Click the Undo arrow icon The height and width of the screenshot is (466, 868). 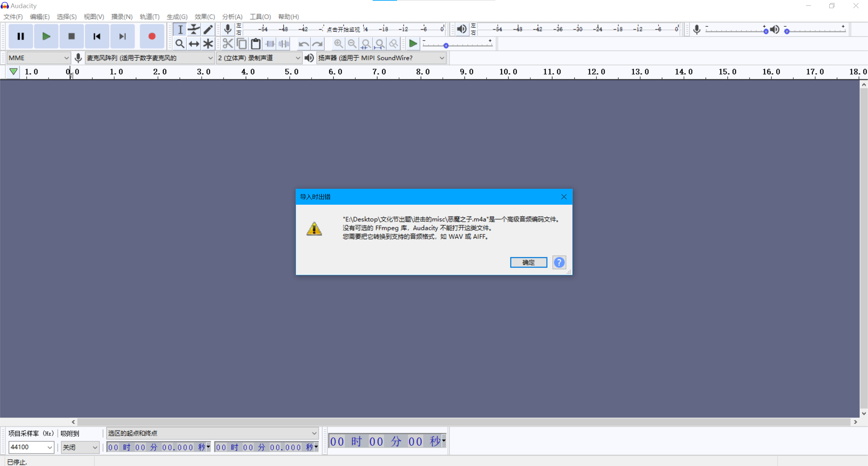303,44
